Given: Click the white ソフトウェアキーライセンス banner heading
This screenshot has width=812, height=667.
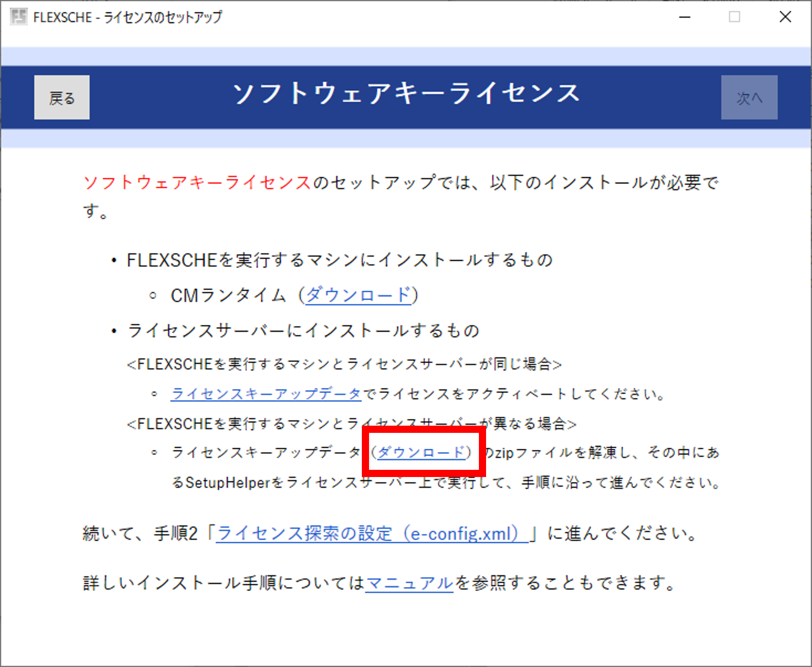Looking at the screenshot, I should coord(406,94).
